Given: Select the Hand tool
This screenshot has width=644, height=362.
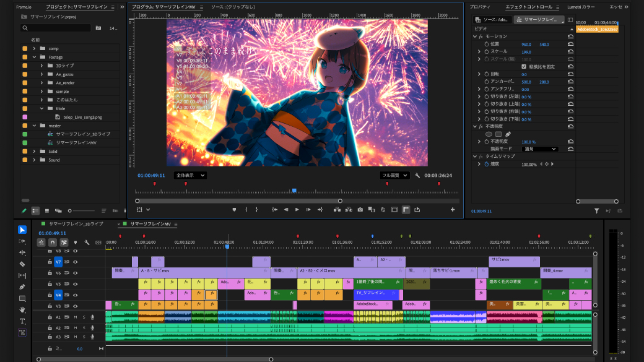Looking at the screenshot, I should pyautogui.click(x=22, y=310).
